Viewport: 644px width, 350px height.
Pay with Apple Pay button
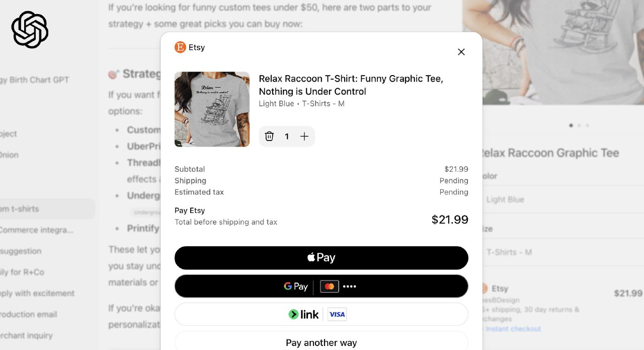click(321, 258)
